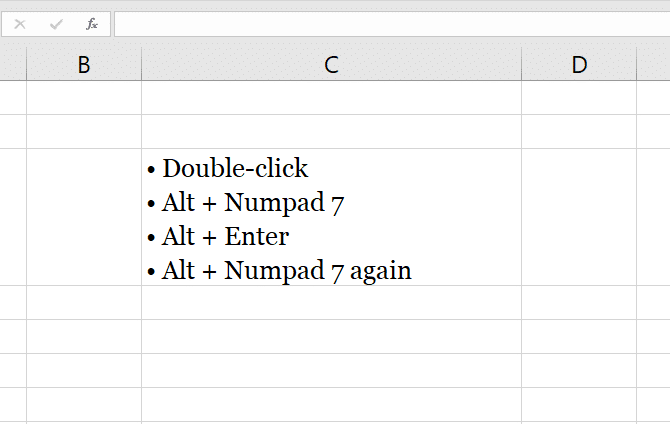The height and width of the screenshot is (424, 670).
Task: Select the cell containing the bulleted list
Action: (332, 217)
